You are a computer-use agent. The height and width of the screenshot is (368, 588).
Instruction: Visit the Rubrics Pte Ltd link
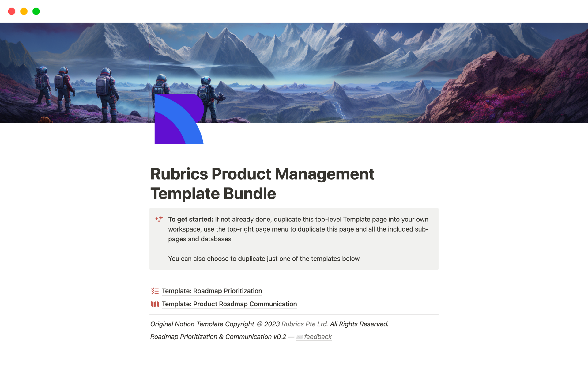click(304, 324)
